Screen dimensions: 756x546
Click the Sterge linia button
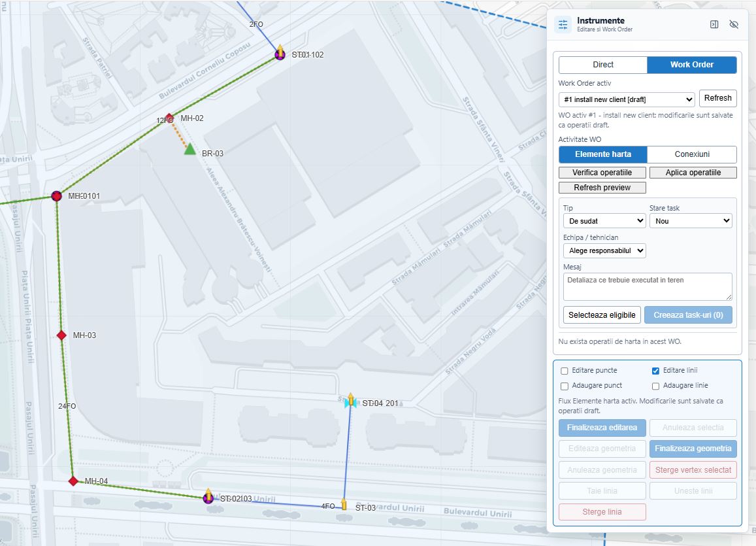coord(602,512)
